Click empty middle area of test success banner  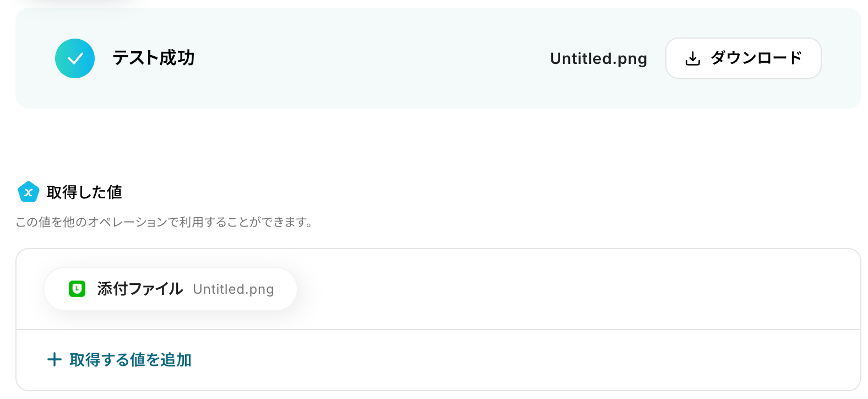click(369, 58)
